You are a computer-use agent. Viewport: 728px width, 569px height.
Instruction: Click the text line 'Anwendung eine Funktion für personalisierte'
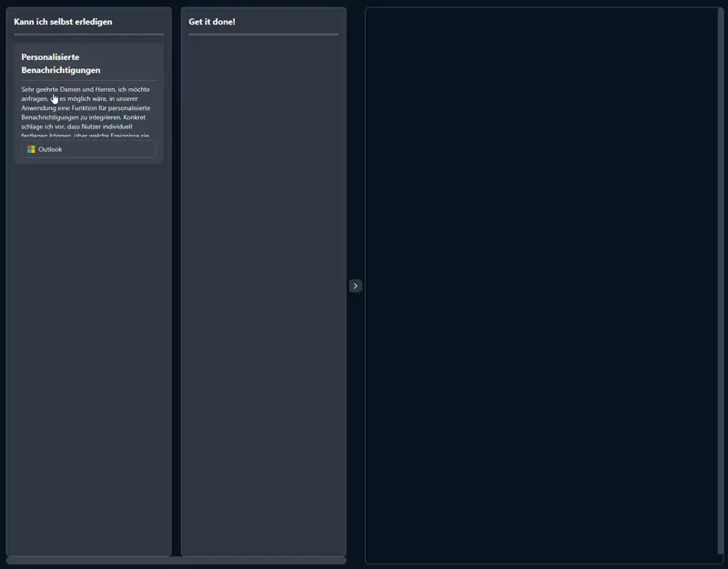tap(86, 108)
